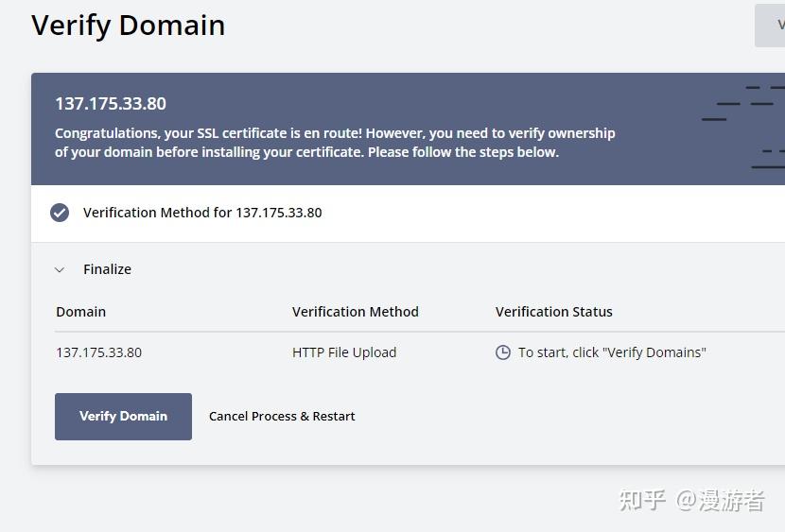Click the 137.175.33.80 banner heading
The image size is (785, 532).
pos(110,104)
